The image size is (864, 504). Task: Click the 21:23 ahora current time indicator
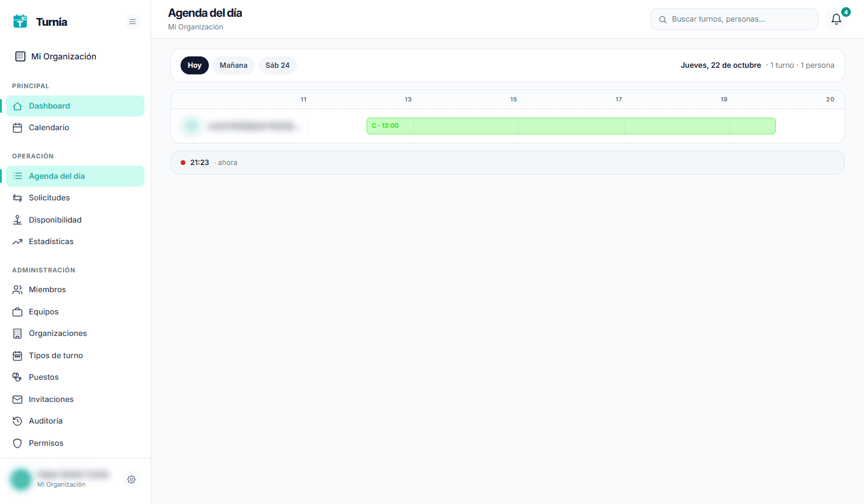point(508,163)
